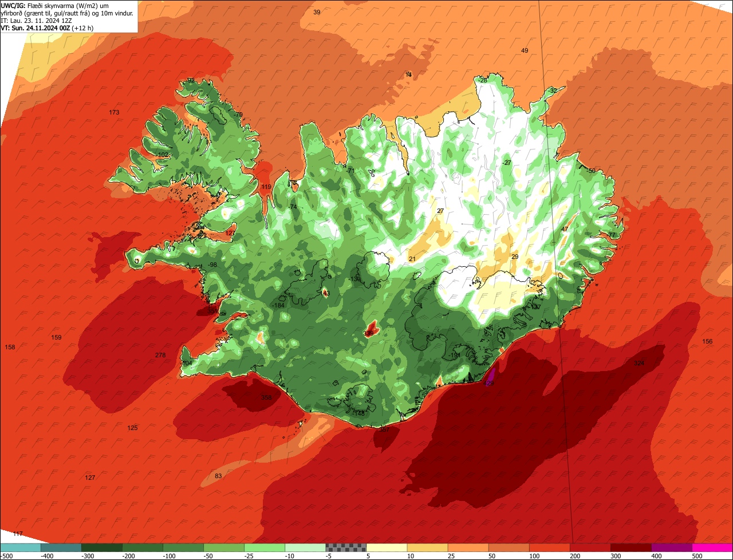Screen dimensions: 733x560
Task: Click the '-184' value in west Iceland
Action: tap(279, 305)
